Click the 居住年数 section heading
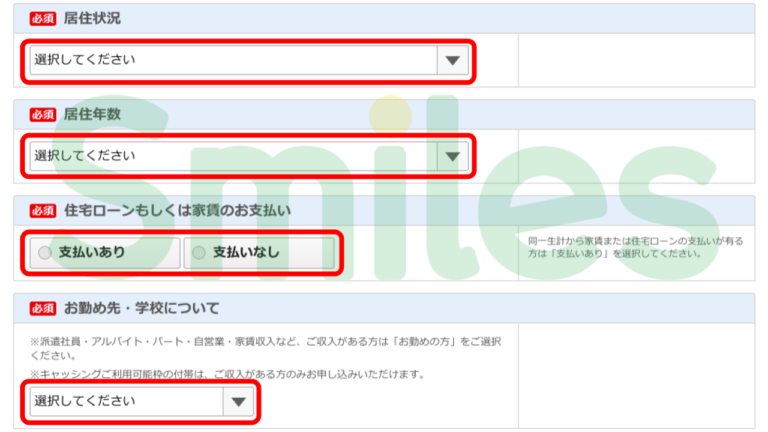Viewport: 768px width, 432px height. [92, 115]
